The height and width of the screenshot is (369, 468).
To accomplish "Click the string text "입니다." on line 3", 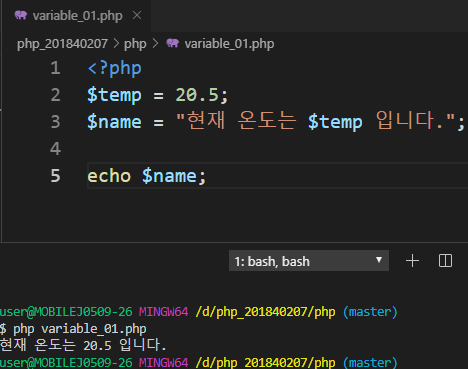I will (x=409, y=120).
